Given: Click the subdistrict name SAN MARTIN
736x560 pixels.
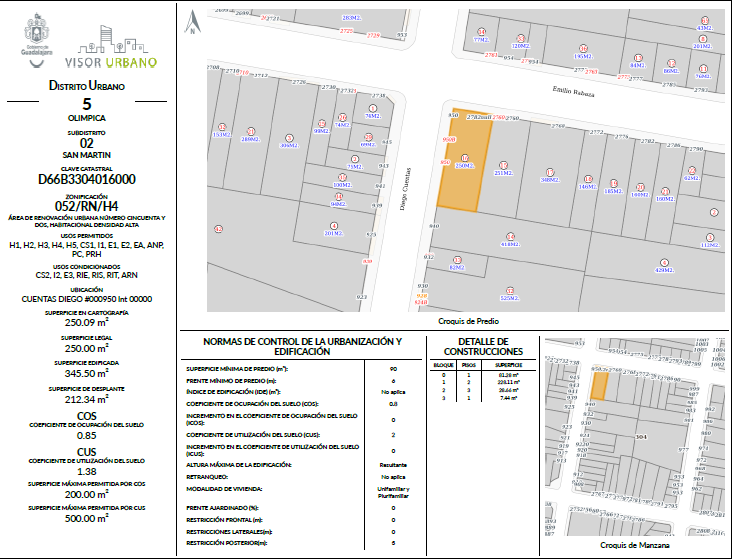Looking at the screenshot, I should [x=87, y=155].
